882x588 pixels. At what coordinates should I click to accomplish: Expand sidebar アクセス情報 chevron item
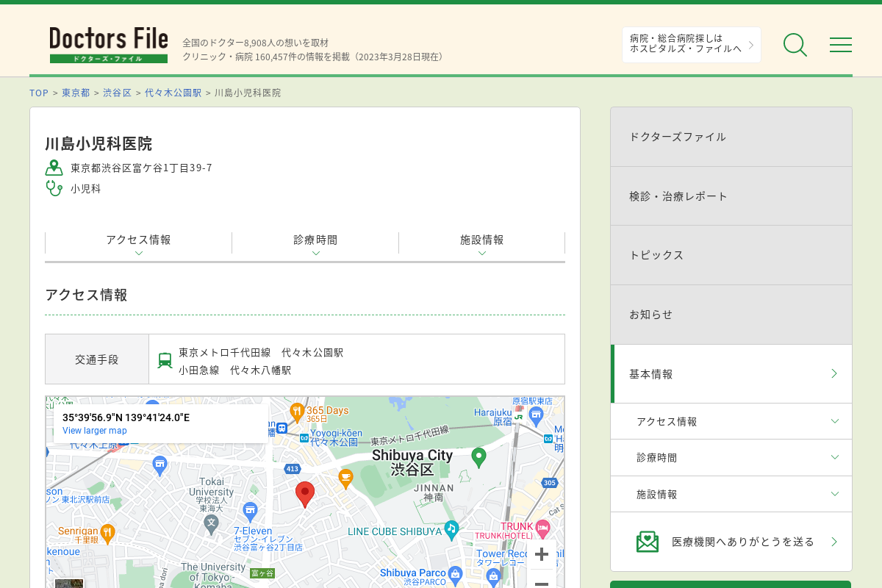tap(731, 421)
